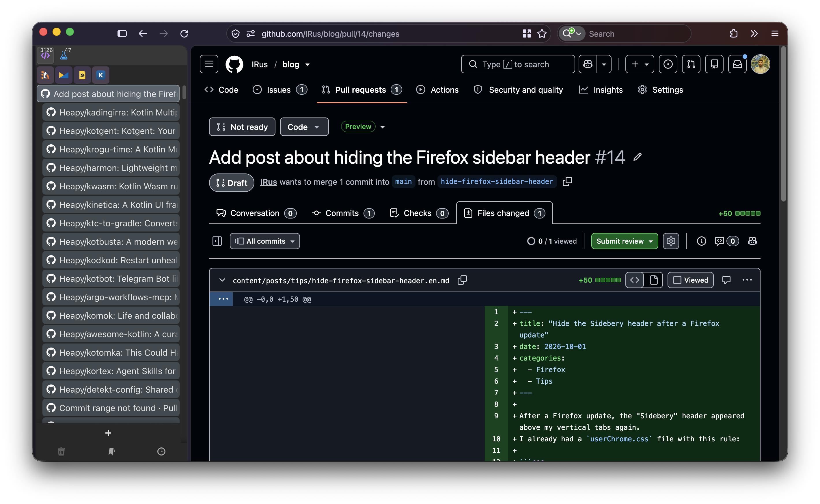The width and height of the screenshot is (820, 504).
Task: Open the Submit review dropdown
Action: (x=624, y=241)
